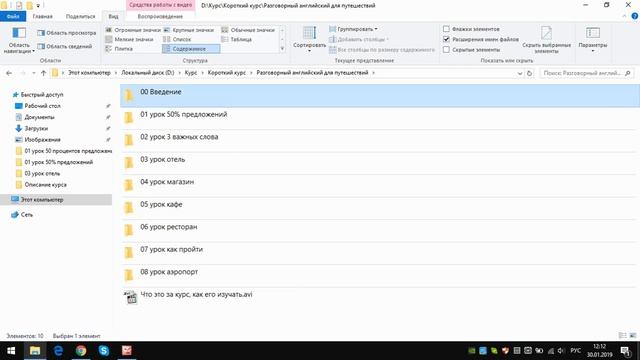
Task: Toggle the Details pane
Action: (64, 47)
